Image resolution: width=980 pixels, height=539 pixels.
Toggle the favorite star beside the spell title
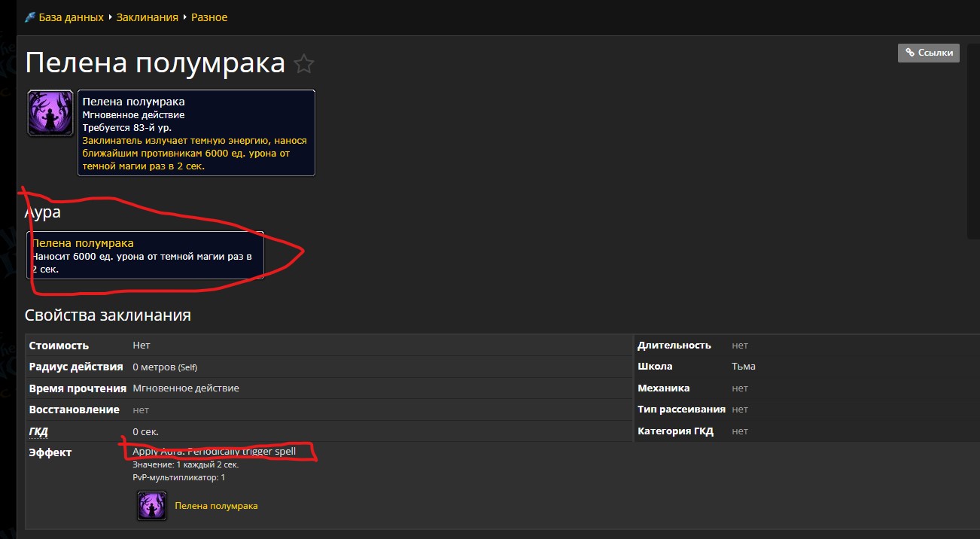(x=303, y=64)
